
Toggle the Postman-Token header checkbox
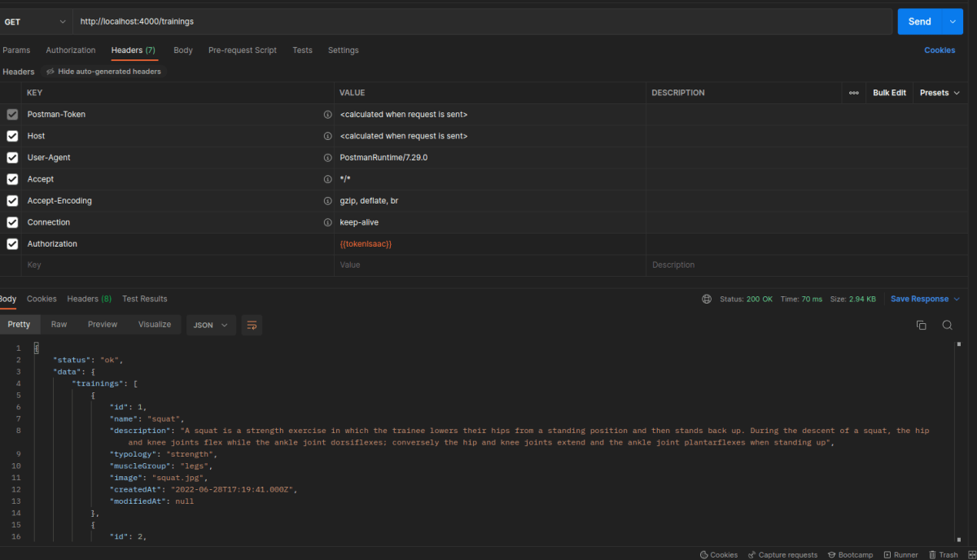pos(12,115)
